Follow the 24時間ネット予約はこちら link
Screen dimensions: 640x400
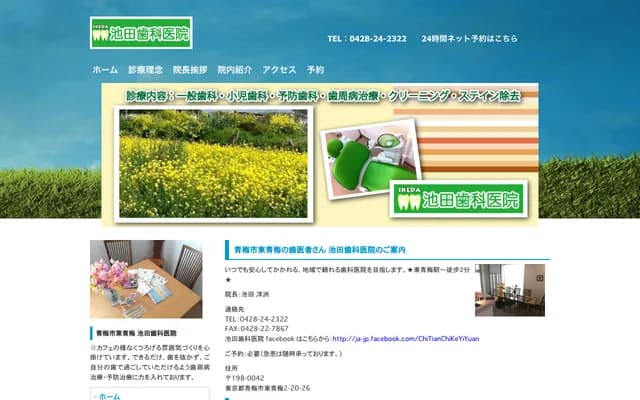[x=469, y=38]
